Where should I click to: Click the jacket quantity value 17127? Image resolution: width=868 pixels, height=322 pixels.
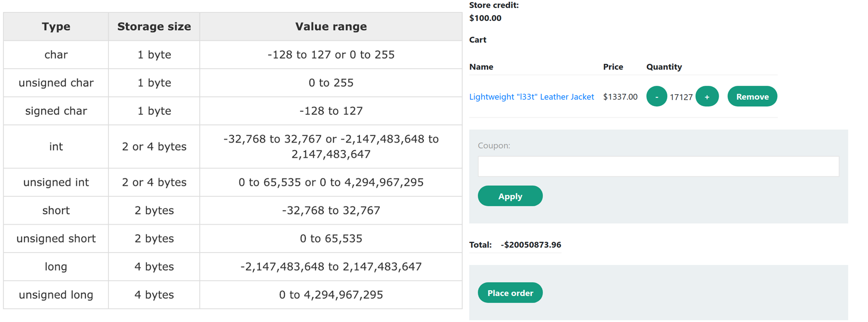tap(681, 97)
